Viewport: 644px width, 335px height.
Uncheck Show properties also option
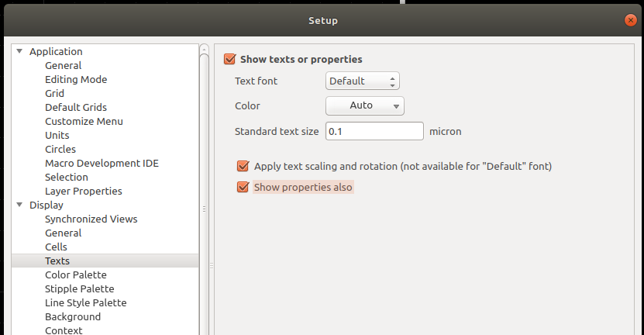[x=243, y=187]
